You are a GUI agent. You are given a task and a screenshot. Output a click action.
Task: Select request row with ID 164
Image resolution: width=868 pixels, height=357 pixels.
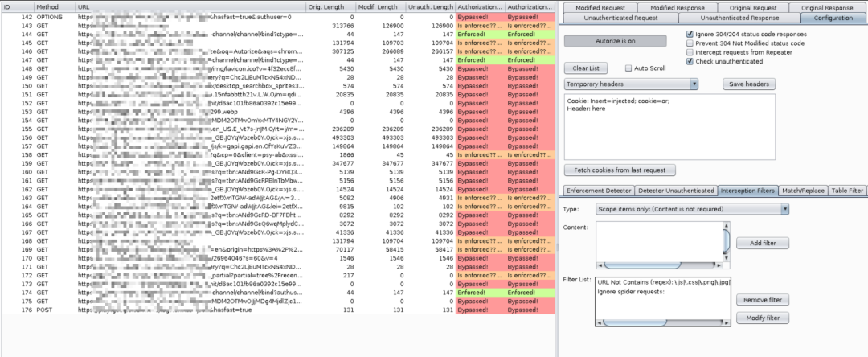(278, 207)
